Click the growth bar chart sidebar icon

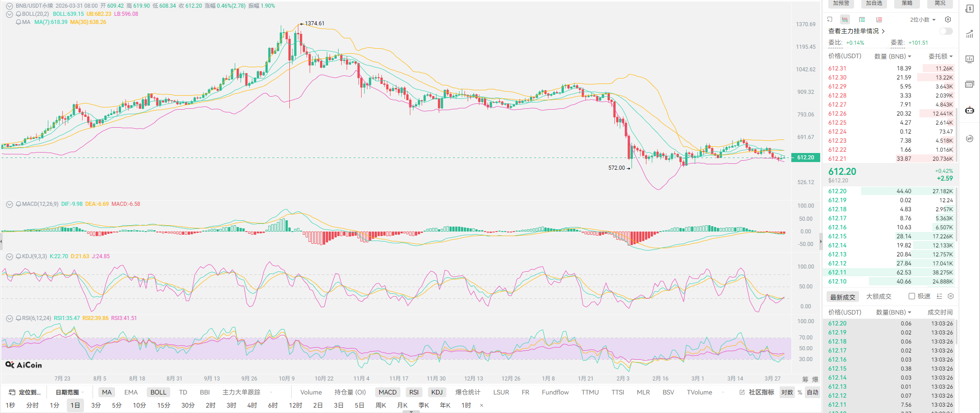(x=969, y=34)
